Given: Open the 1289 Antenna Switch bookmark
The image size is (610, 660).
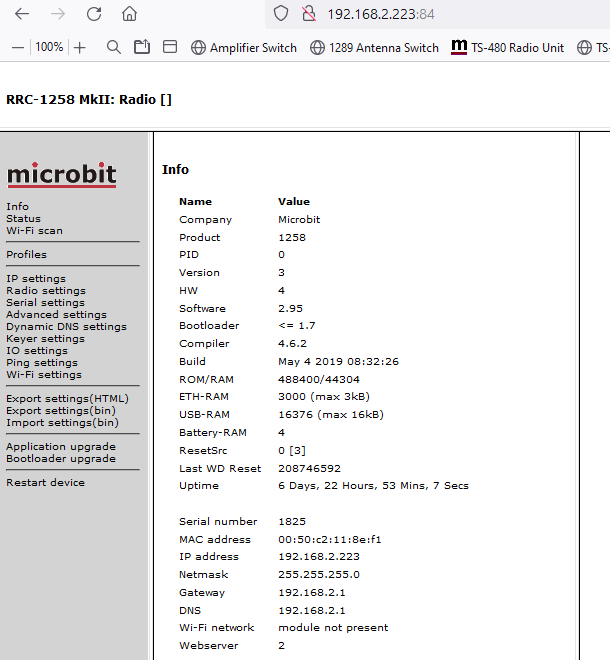Looking at the screenshot, I should pos(374,48).
